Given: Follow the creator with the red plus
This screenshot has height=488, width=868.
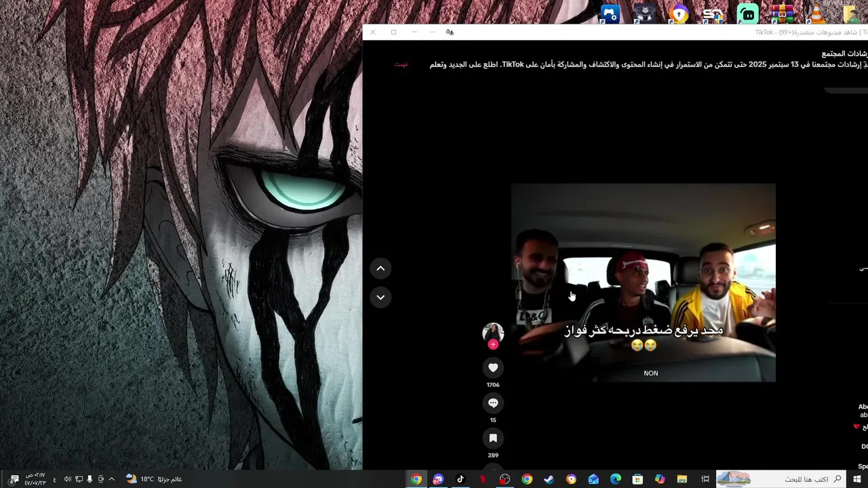Looking at the screenshot, I should [493, 344].
